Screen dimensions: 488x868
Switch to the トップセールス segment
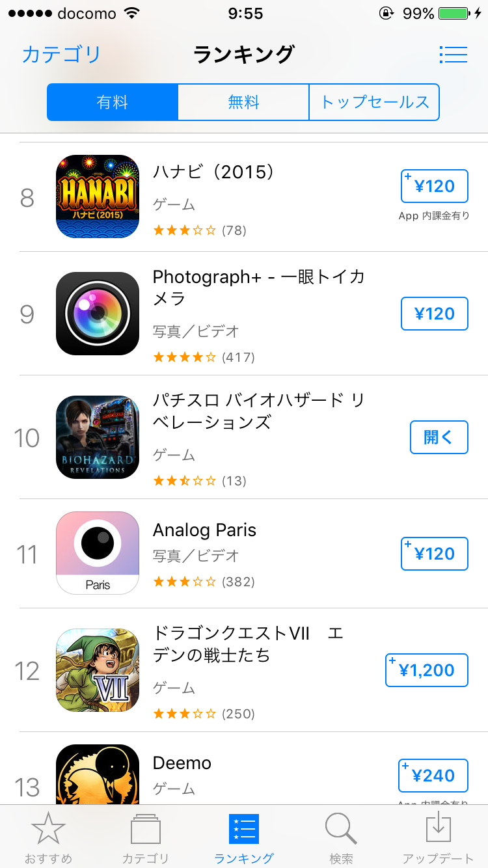[x=374, y=102]
